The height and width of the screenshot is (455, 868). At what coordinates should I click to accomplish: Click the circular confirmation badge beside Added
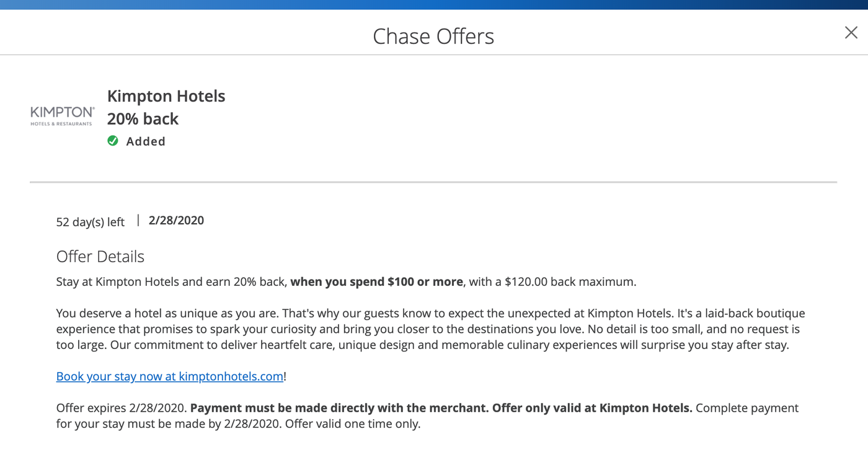113,141
